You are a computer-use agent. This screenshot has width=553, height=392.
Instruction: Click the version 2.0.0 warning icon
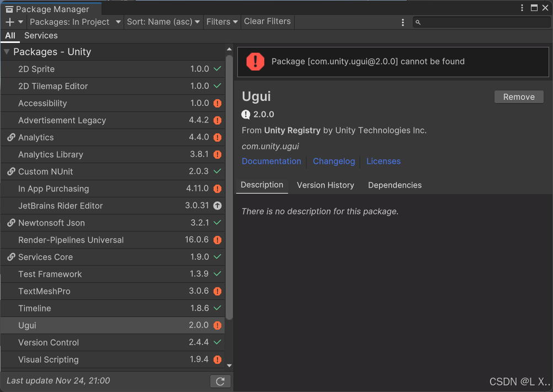[x=246, y=115]
